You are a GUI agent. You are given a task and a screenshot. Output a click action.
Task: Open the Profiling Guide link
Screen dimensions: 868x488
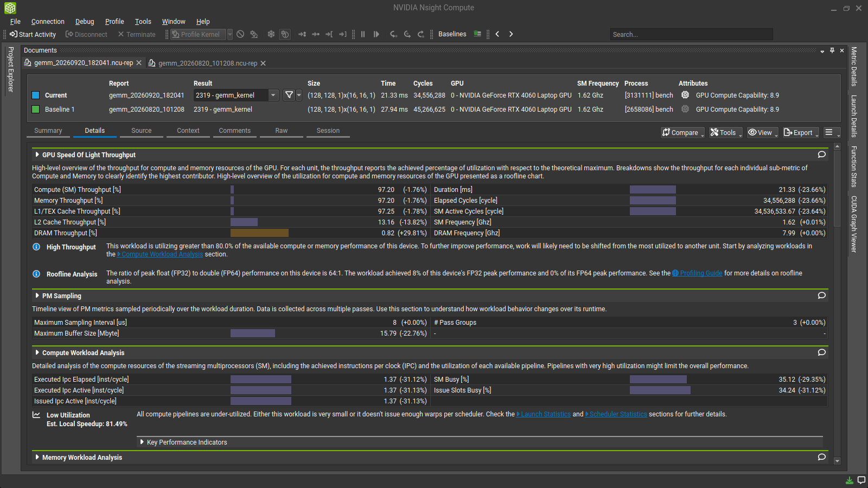coord(698,273)
